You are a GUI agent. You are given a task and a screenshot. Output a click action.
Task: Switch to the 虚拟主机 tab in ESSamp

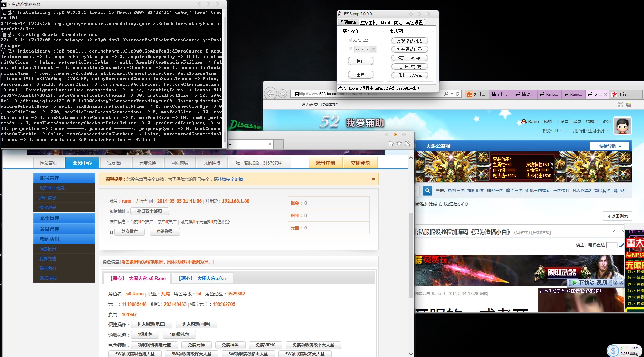[368, 22]
